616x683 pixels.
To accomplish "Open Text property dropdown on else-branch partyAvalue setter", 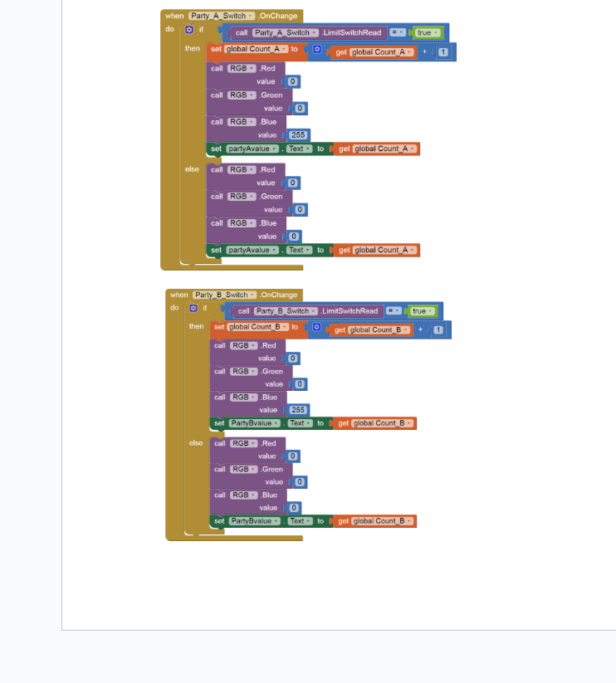I will tap(300, 250).
